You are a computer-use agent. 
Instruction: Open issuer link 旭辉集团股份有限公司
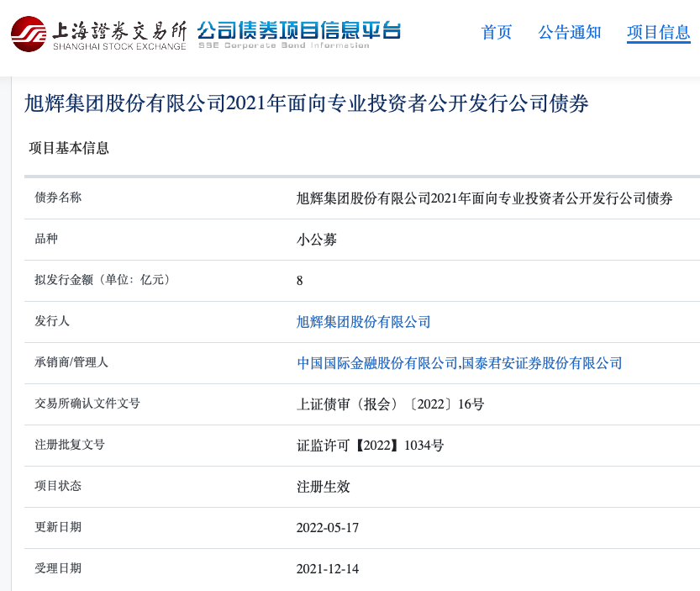point(363,321)
